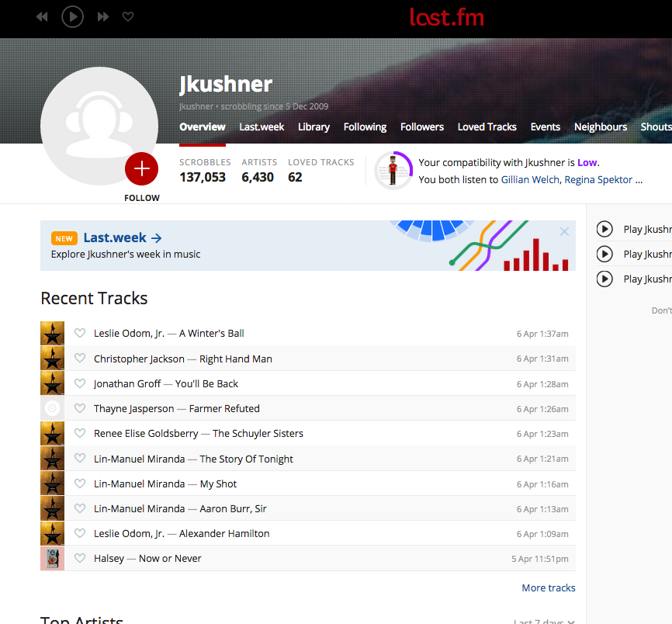Love the track My Shot
The image size is (672, 624).
[x=80, y=484]
